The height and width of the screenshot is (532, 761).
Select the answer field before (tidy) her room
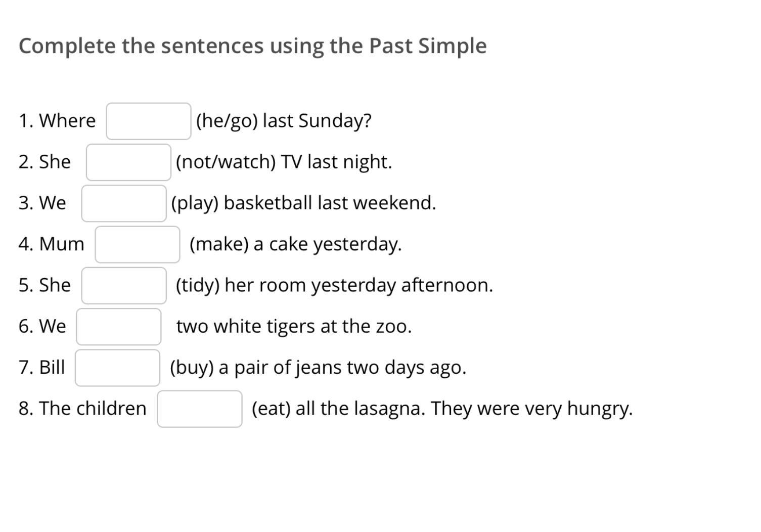pos(124,286)
